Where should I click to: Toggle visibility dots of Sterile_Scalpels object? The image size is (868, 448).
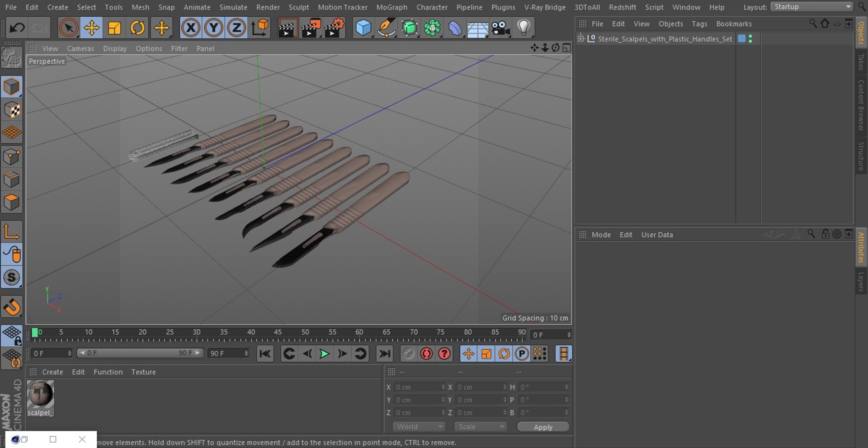[750, 39]
